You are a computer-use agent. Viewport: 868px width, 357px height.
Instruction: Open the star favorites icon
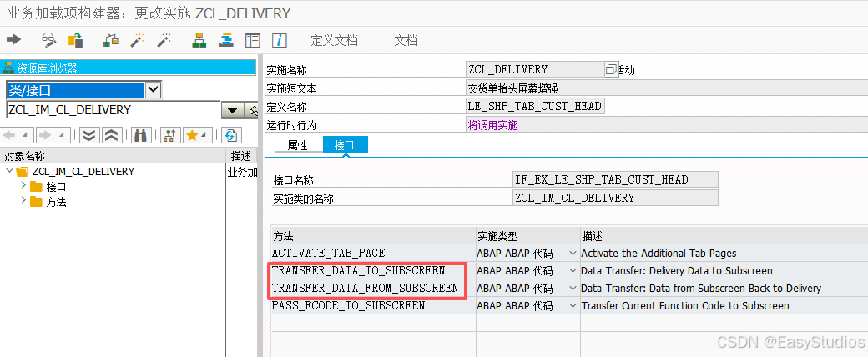click(x=198, y=135)
